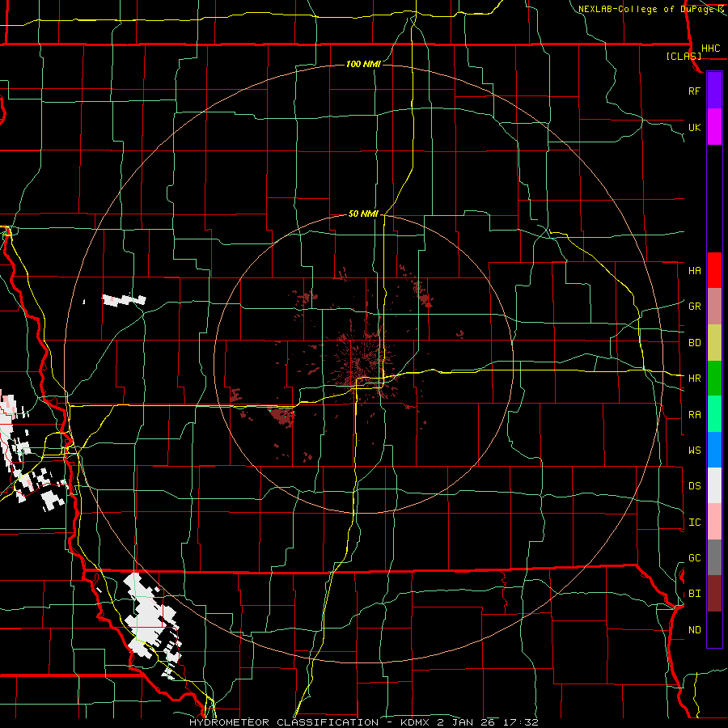Click the GR legend label
This screenshot has height=728, width=728.
pos(694,306)
